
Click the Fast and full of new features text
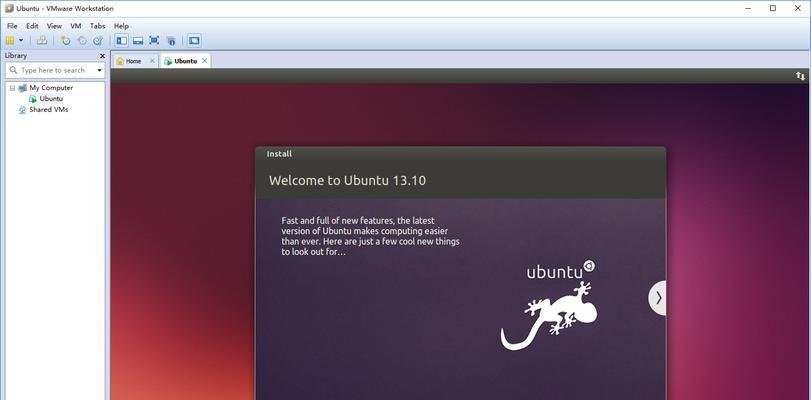point(370,236)
